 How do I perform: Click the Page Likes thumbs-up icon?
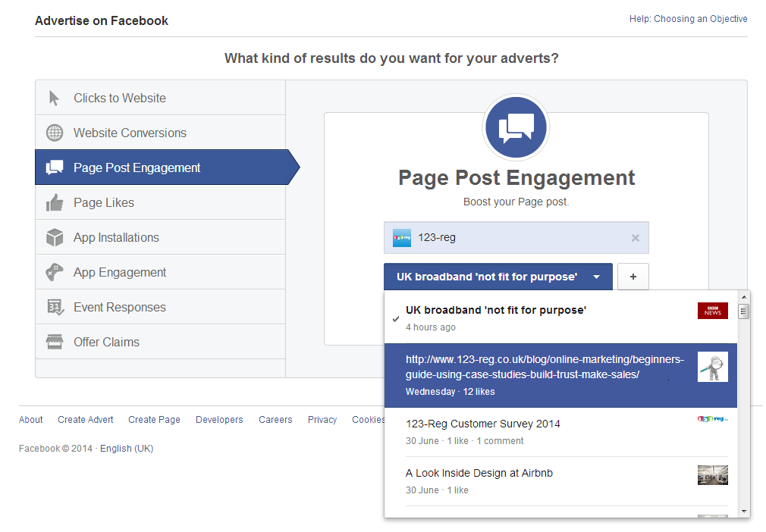[55, 202]
